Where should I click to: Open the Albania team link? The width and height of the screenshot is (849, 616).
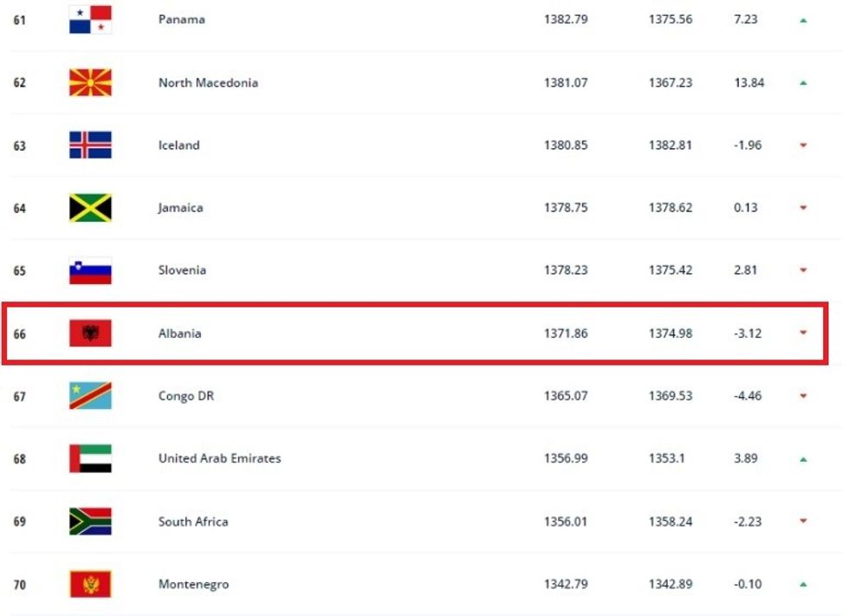179,334
